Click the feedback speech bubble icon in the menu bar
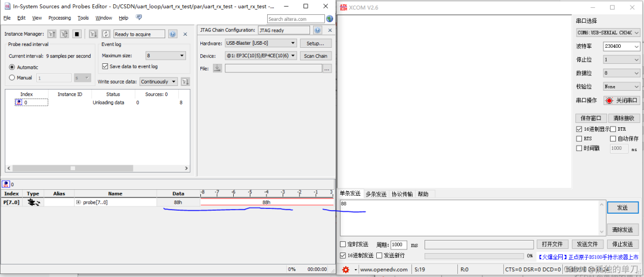 139,18
